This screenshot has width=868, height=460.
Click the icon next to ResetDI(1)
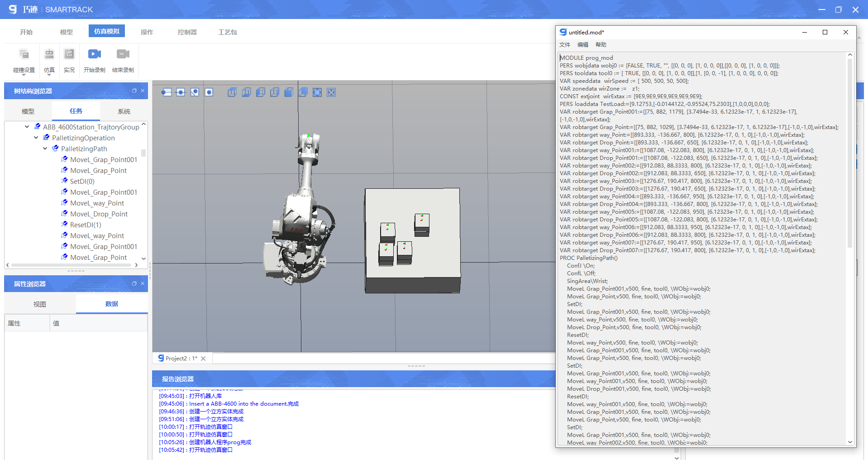(x=64, y=225)
